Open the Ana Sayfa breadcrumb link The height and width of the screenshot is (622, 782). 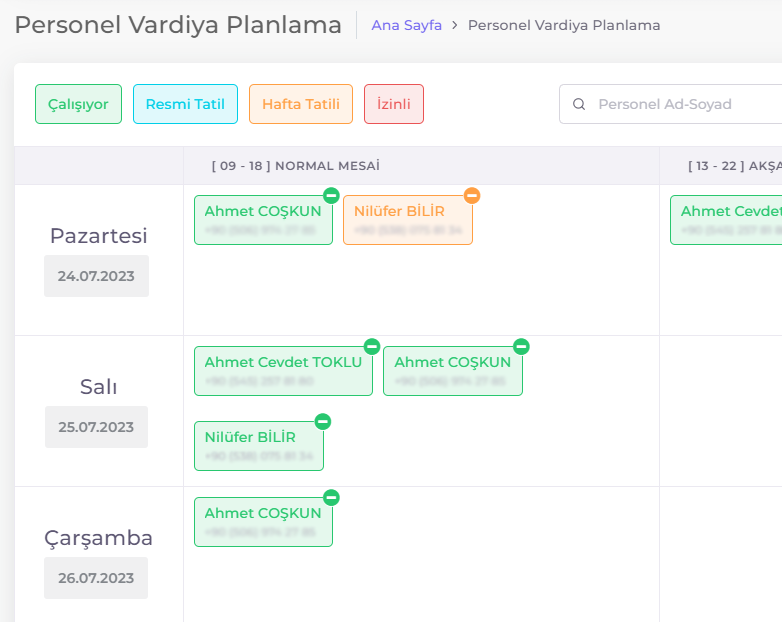click(x=406, y=25)
